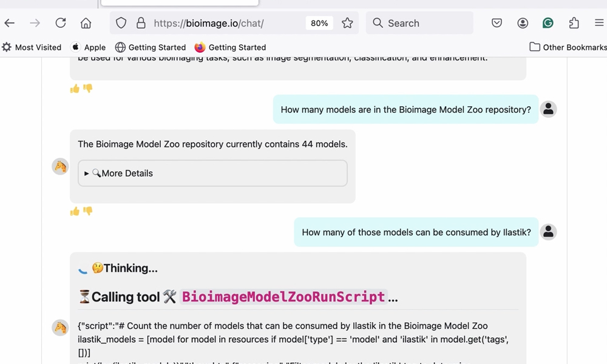Go to browser home page icon

86,23
